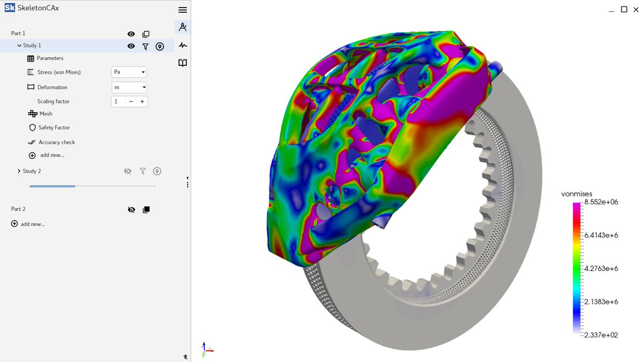Open the Mesh item
This screenshot has width=644, height=362.
pos(46,114)
